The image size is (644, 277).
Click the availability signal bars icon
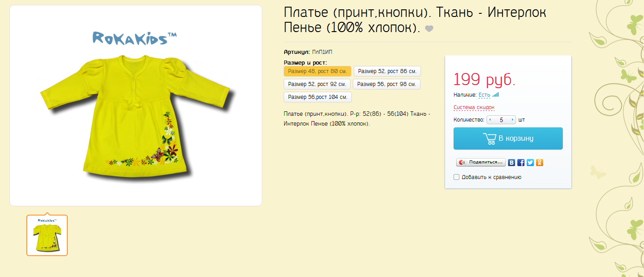coord(495,95)
